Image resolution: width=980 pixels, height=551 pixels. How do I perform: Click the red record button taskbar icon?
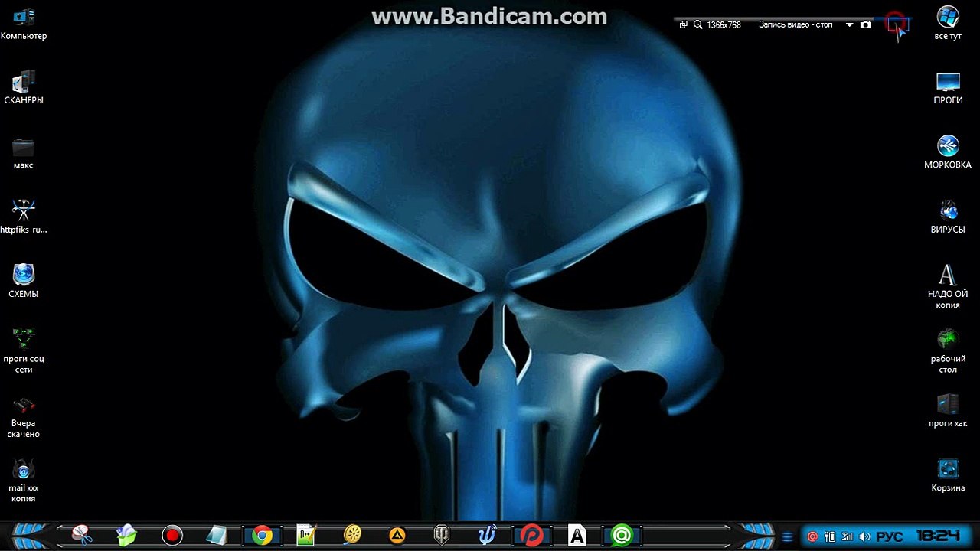(172, 535)
